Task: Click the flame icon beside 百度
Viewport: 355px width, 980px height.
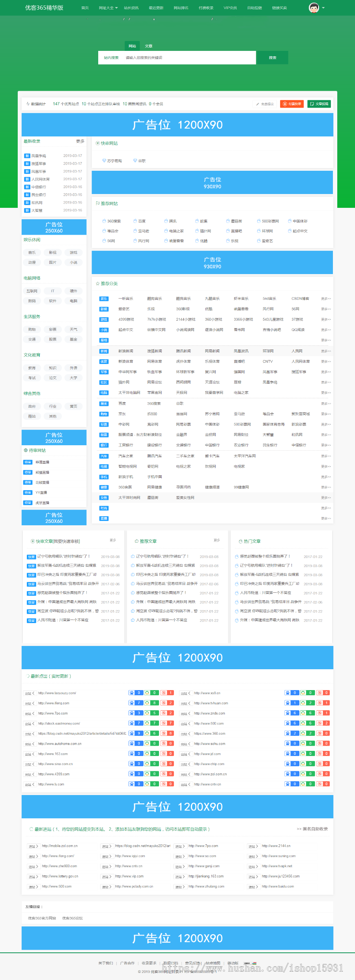Action: (135, 221)
